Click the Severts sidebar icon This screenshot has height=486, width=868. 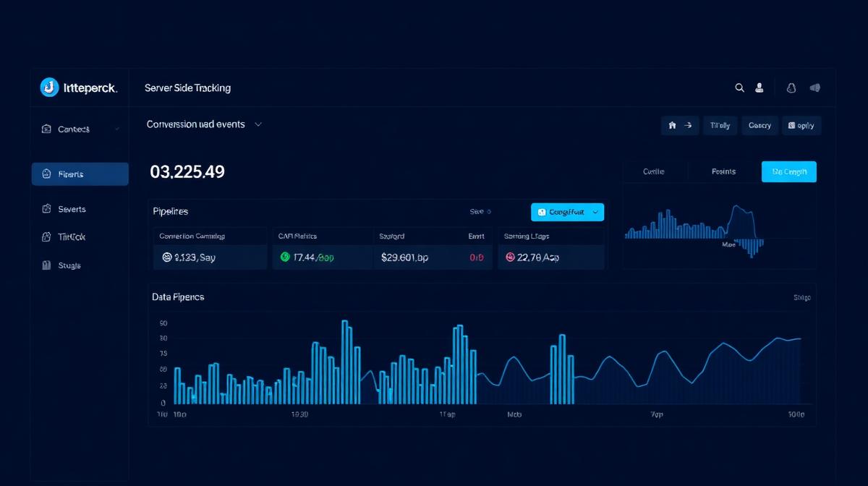46,209
